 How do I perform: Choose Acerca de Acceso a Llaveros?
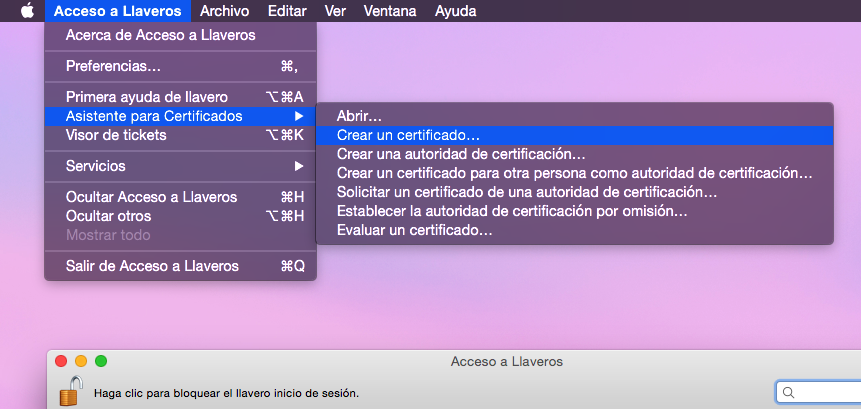[x=181, y=36]
